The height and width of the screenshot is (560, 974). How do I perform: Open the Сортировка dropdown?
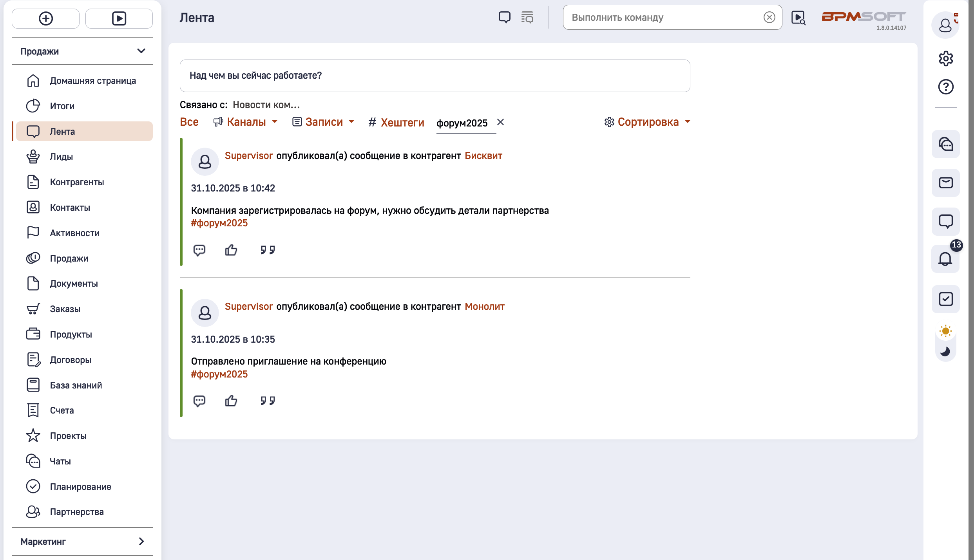click(x=648, y=122)
